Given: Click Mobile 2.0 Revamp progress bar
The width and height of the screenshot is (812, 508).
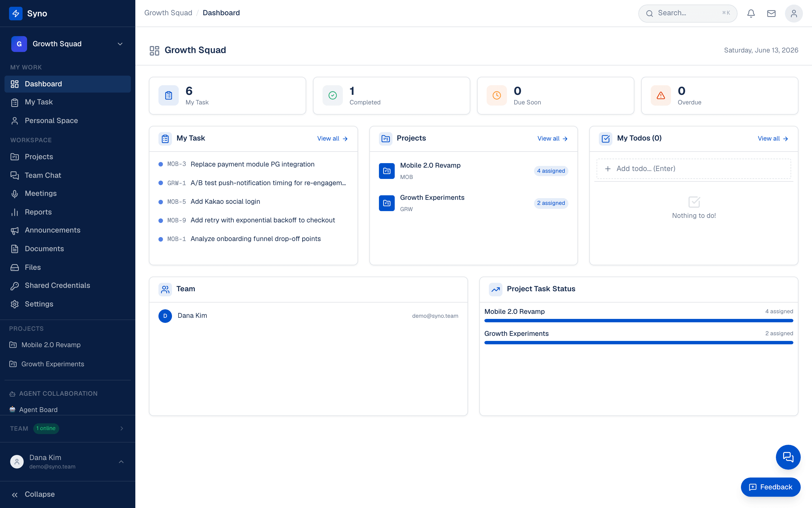Looking at the screenshot, I should 639,321.
